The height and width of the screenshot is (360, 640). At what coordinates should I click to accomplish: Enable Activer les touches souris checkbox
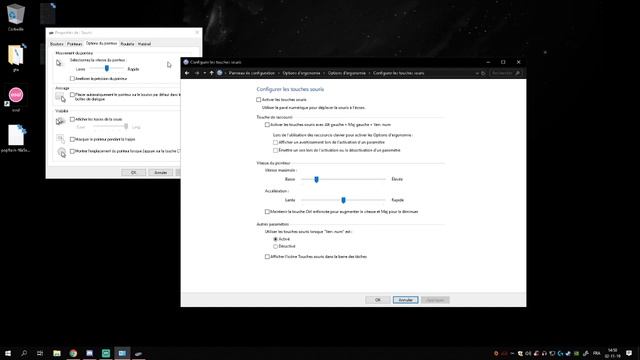point(258,100)
